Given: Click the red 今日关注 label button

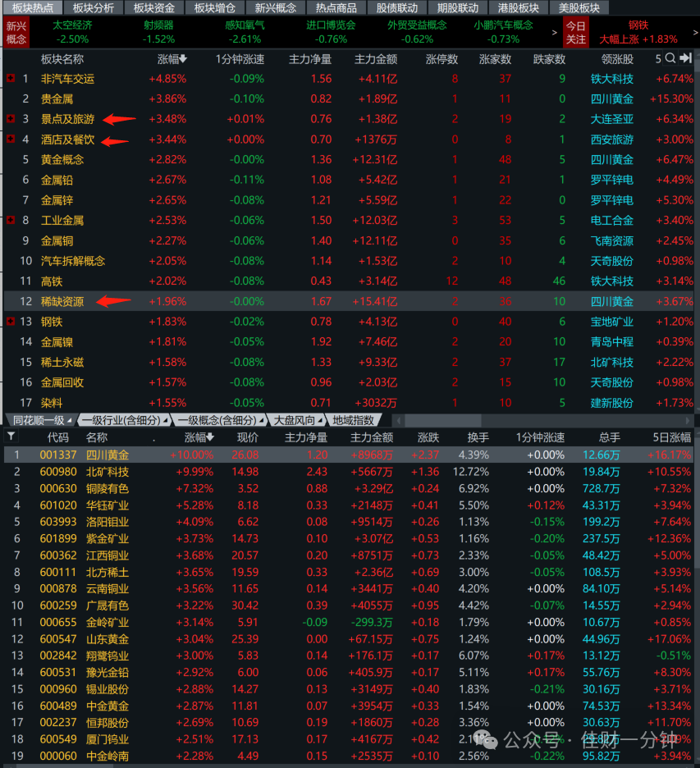Looking at the screenshot, I should pos(575,32).
